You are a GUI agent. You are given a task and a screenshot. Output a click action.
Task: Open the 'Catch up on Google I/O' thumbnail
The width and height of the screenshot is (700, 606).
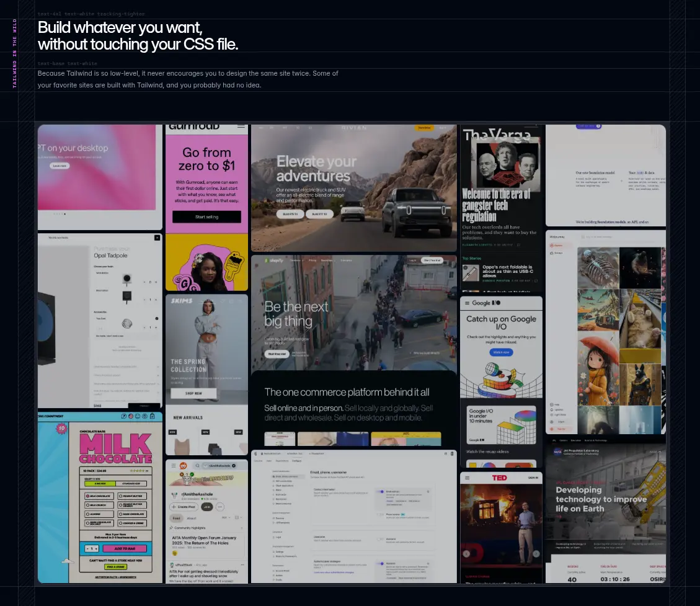pyautogui.click(x=502, y=382)
